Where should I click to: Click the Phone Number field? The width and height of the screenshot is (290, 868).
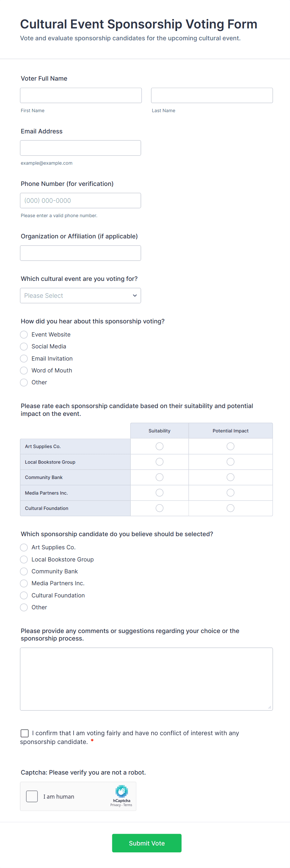[80, 201]
